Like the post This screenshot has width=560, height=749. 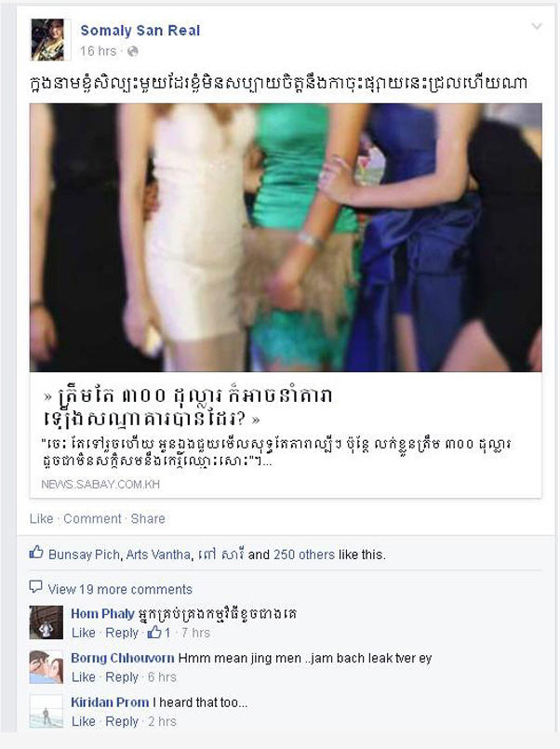click(41, 519)
